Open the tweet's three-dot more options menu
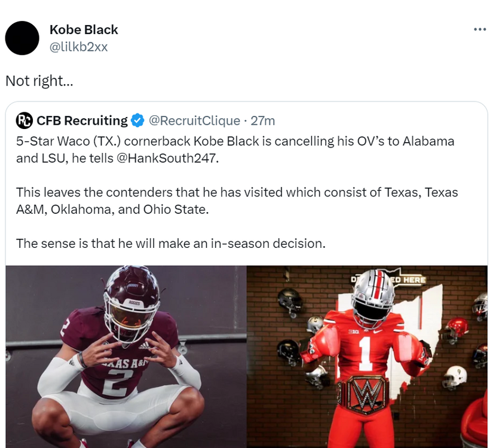 pyautogui.click(x=479, y=30)
